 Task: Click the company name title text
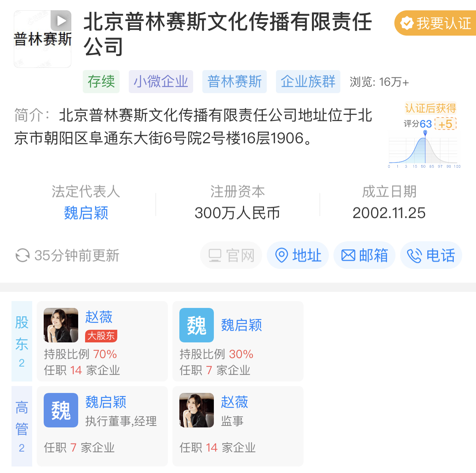[x=228, y=34]
